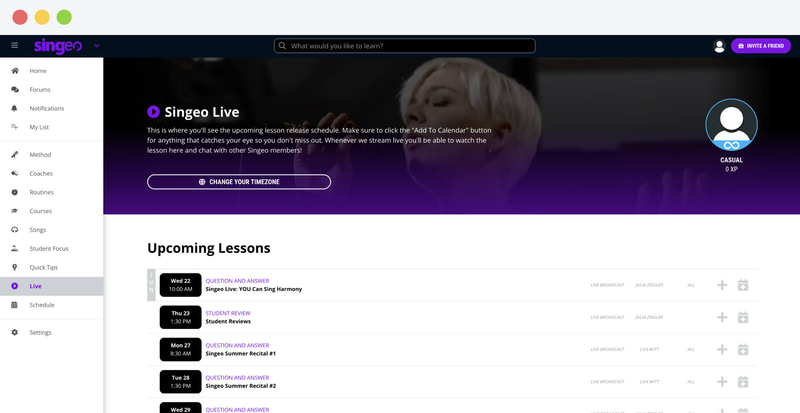This screenshot has height=413, width=800.
Task: Add Summer Recital #2 to calendar
Action: [x=743, y=382]
